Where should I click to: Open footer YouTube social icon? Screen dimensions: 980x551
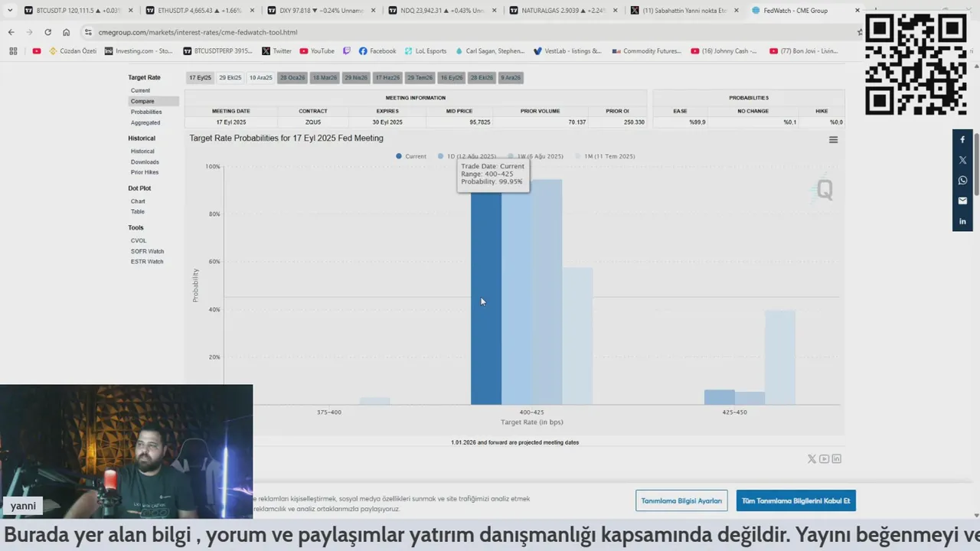coord(824,459)
